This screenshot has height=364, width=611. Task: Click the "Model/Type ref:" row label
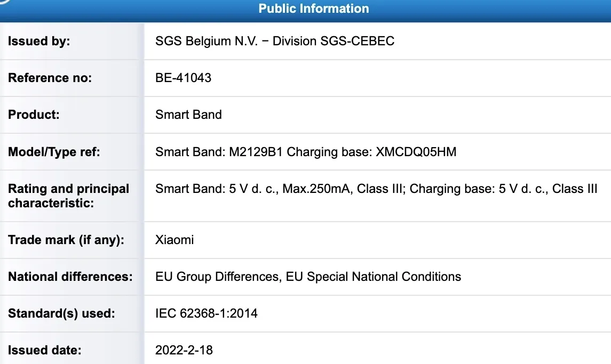[x=54, y=152]
